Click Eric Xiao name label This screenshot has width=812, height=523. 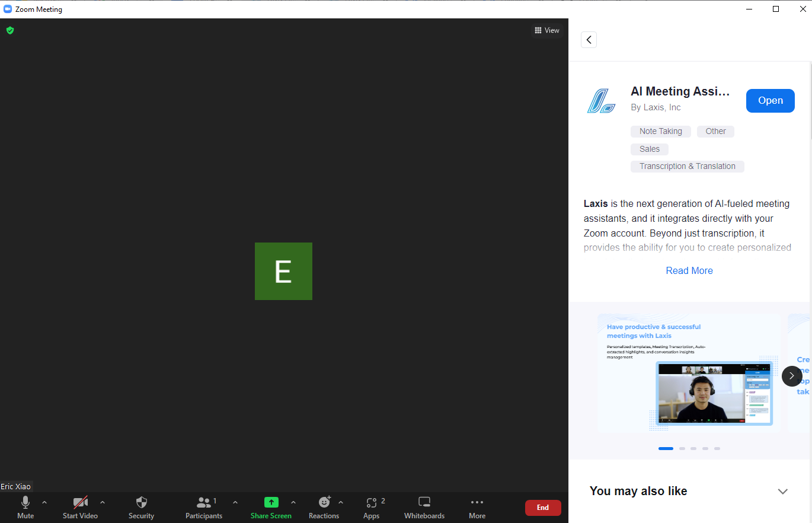(x=16, y=486)
